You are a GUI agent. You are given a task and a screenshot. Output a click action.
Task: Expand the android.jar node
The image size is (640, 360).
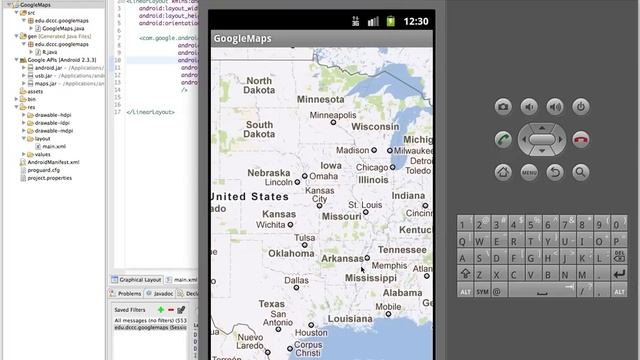(x=24, y=68)
